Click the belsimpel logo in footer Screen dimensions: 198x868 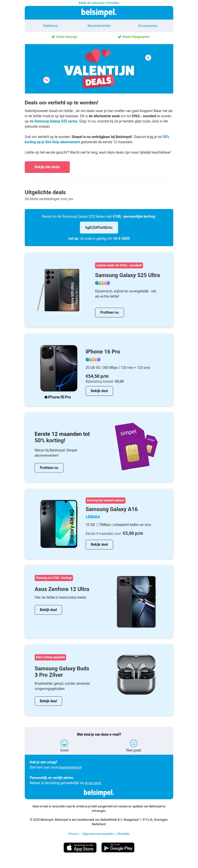99,792
